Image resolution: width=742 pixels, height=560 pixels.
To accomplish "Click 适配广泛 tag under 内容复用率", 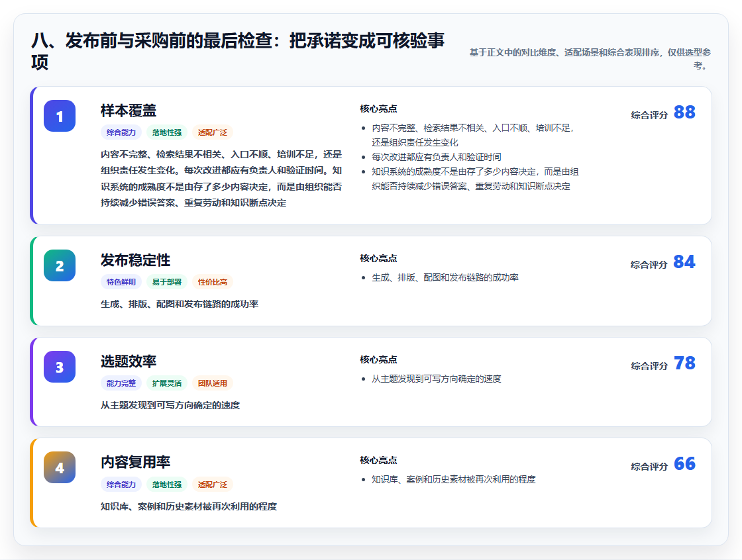I will point(213,485).
